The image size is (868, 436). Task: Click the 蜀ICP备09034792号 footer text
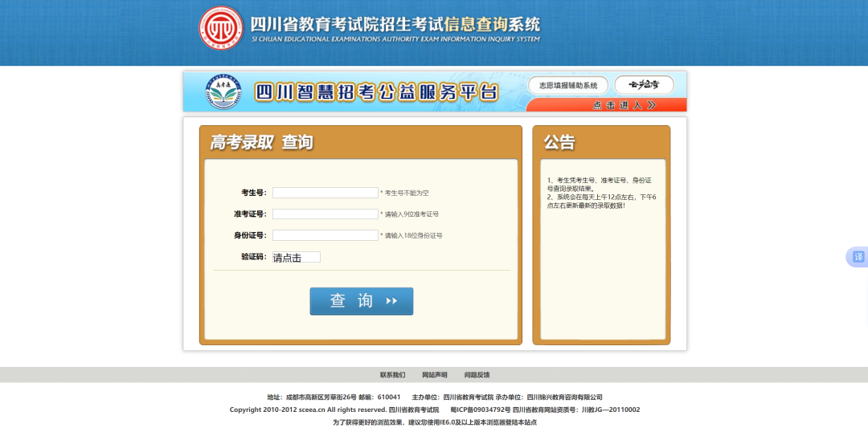point(481,410)
